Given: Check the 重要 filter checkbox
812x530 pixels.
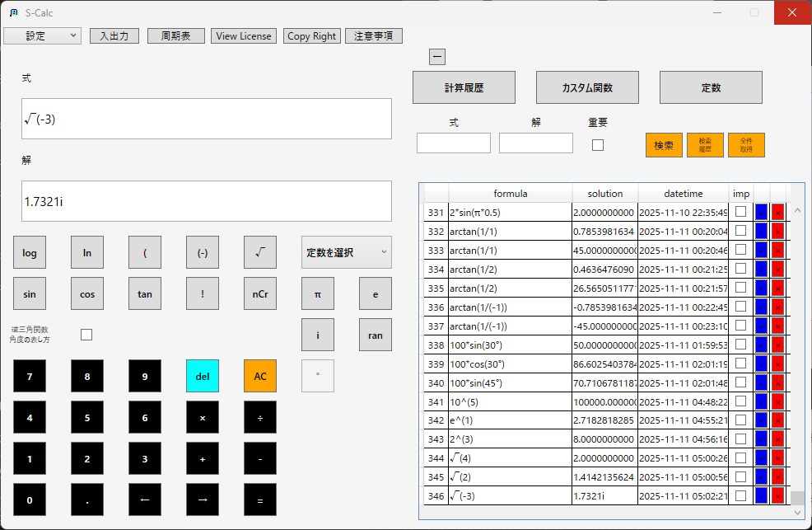Looking at the screenshot, I should [598, 145].
